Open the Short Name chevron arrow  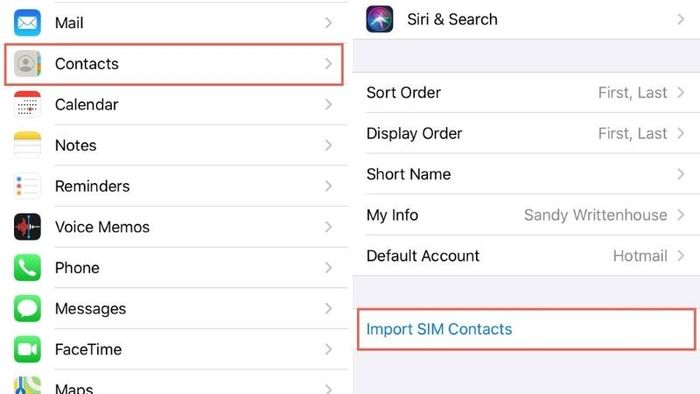[x=681, y=174]
